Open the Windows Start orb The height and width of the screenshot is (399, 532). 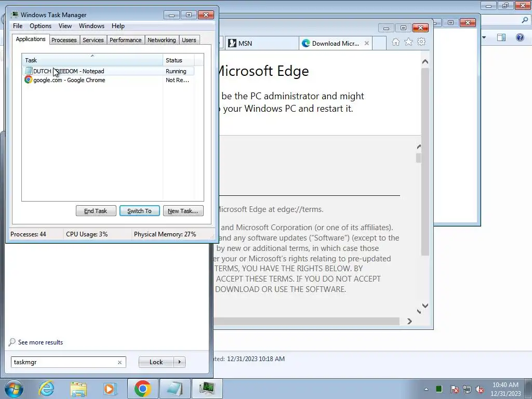point(14,389)
